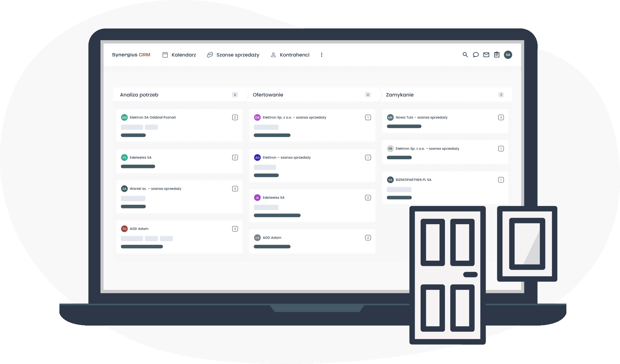Click the AD avatar on Elektron card
Viewport: 620px width, 364px height.
point(257,158)
